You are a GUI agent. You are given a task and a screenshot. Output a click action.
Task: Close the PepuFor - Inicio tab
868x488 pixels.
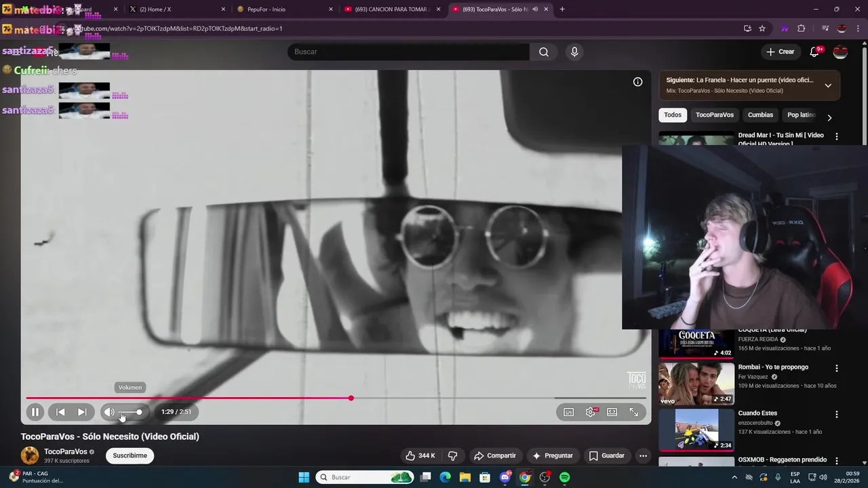(x=331, y=9)
